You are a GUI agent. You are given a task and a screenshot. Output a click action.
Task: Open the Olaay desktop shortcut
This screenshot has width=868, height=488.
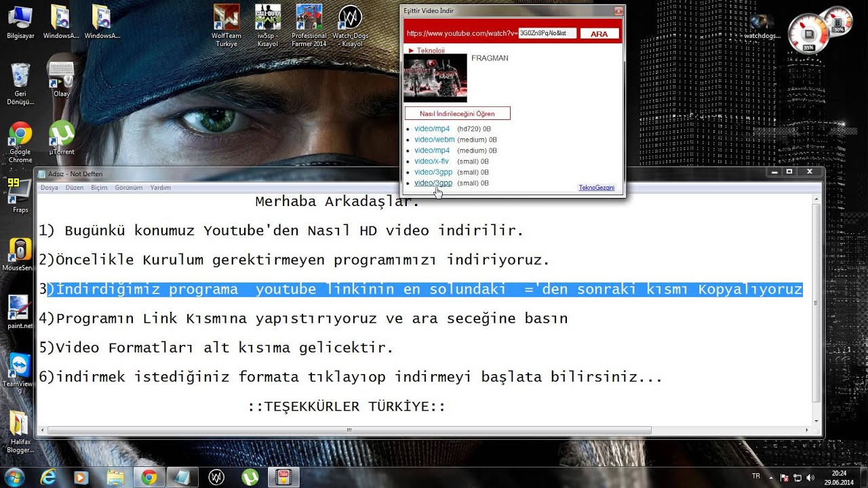click(62, 79)
